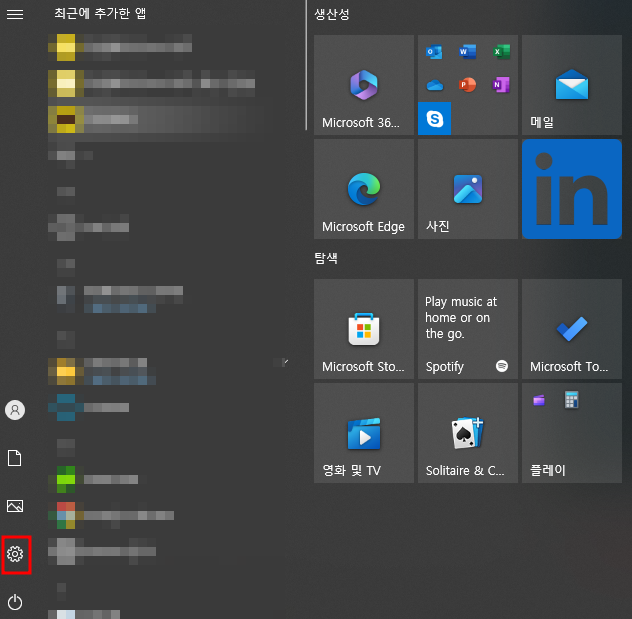This screenshot has height=619, width=632.
Task: Open the LinkedIn tile
Action: click(x=572, y=189)
